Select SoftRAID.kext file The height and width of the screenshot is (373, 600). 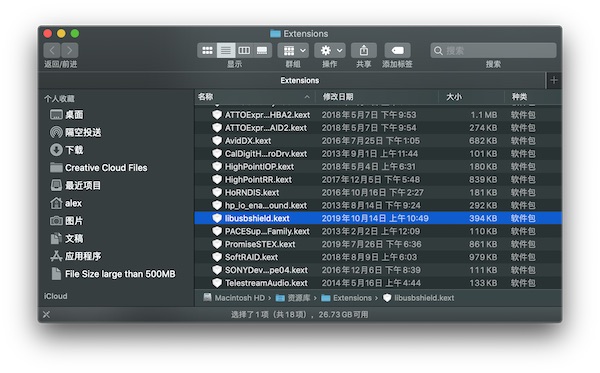pos(378,257)
